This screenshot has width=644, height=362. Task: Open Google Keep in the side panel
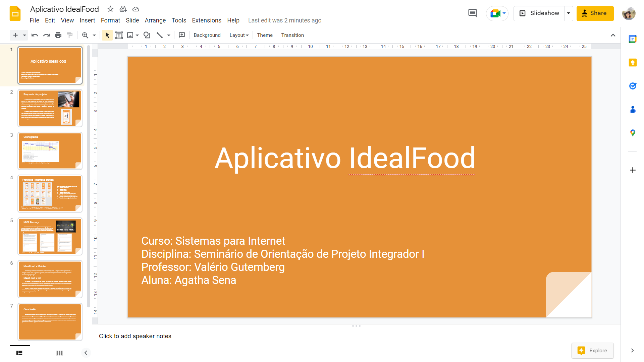(633, 62)
